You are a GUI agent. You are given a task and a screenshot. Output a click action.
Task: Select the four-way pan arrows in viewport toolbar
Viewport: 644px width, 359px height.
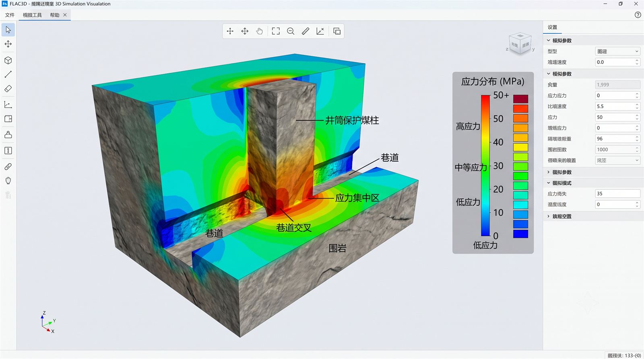245,31
